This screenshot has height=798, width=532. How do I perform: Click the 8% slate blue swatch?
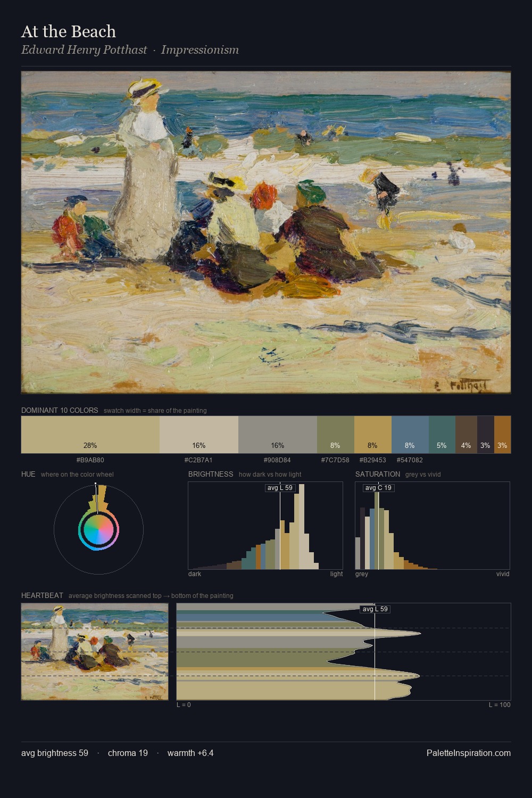(410, 435)
